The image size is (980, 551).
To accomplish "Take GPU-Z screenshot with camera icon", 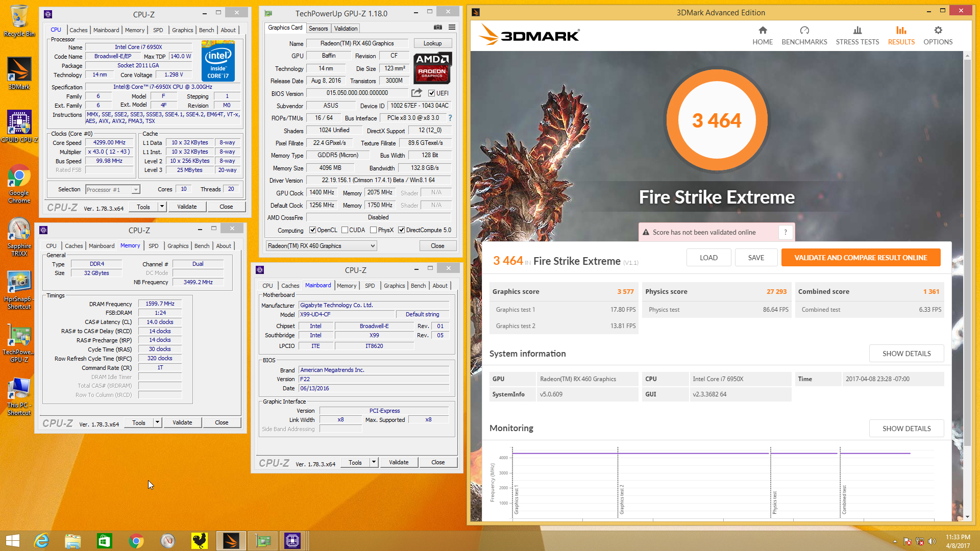I will point(438,28).
